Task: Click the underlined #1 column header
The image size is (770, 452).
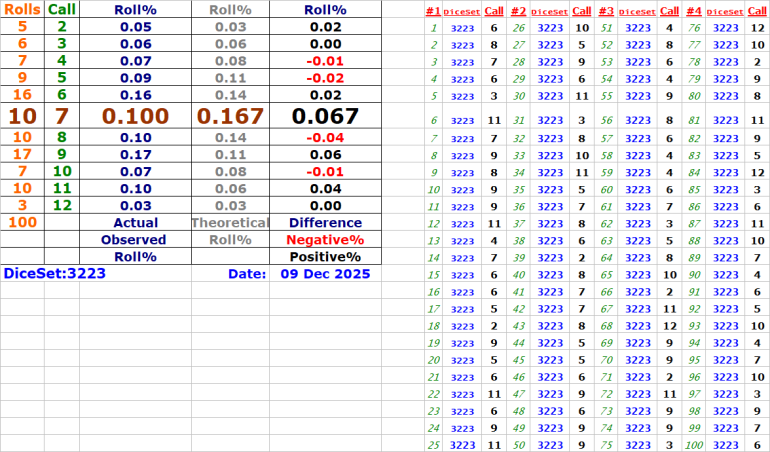Action: (433, 11)
